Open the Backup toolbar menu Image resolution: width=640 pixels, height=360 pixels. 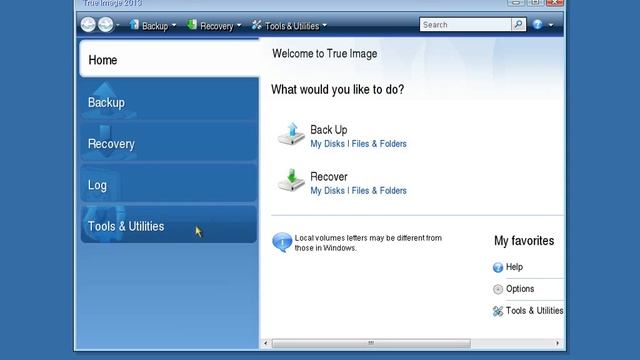click(x=155, y=26)
